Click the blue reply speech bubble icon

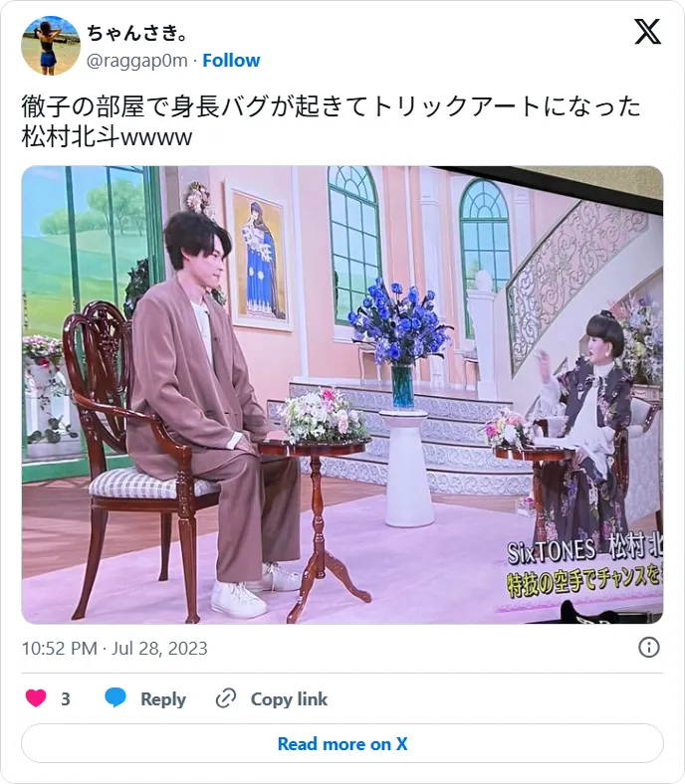115,697
